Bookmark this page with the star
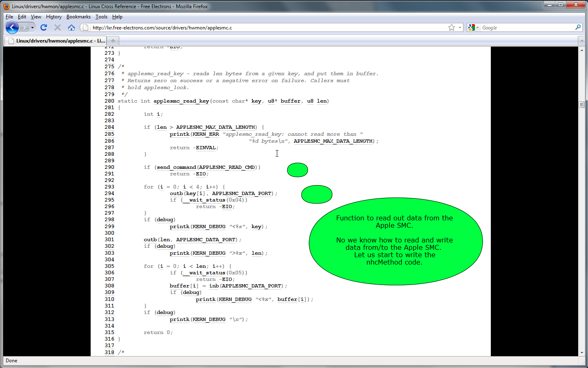Screen dimensions: 588x368 [x=451, y=27]
